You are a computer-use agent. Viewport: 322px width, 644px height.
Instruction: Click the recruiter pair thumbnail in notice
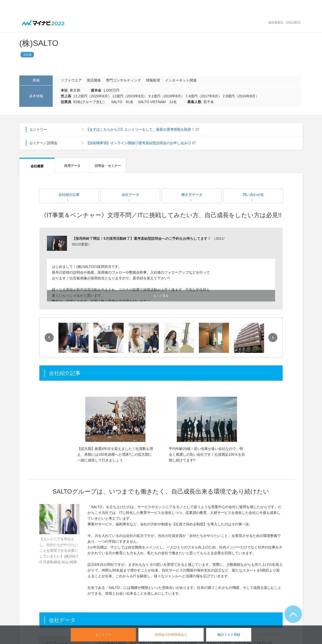click(x=57, y=243)
